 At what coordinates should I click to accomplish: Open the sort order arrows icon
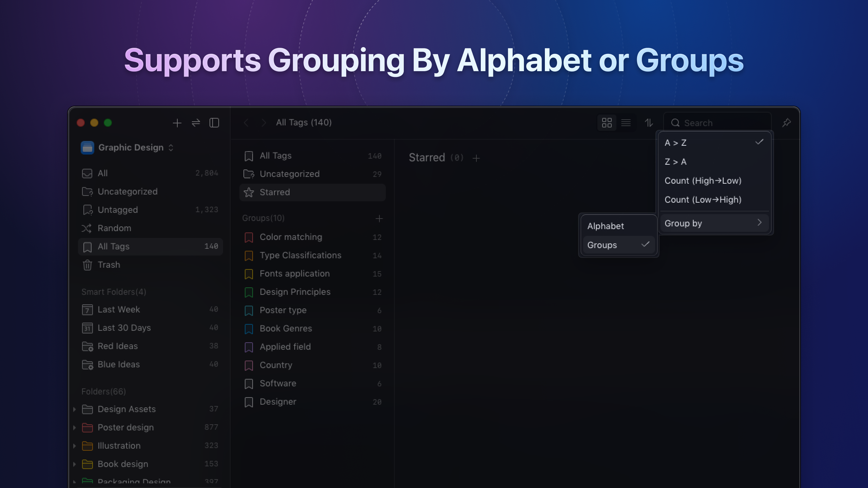point(649,123)
